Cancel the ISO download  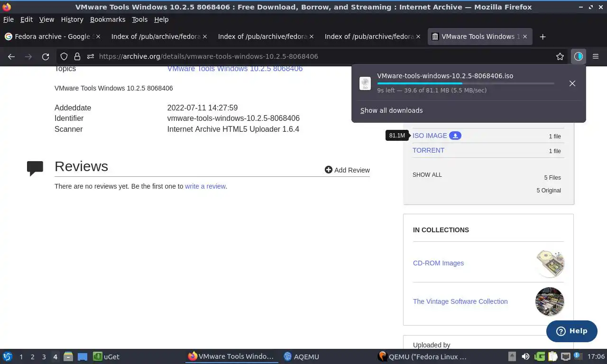(x=572, y=83)
